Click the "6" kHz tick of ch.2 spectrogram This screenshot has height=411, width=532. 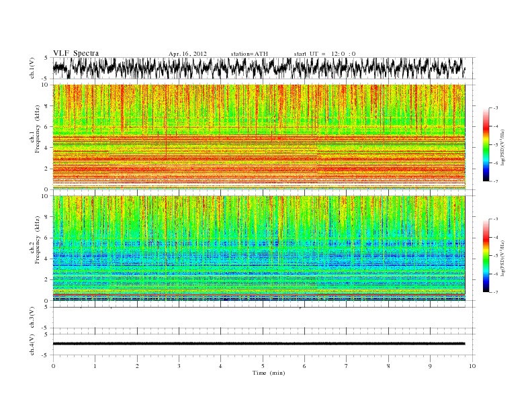tap(47, 238)
